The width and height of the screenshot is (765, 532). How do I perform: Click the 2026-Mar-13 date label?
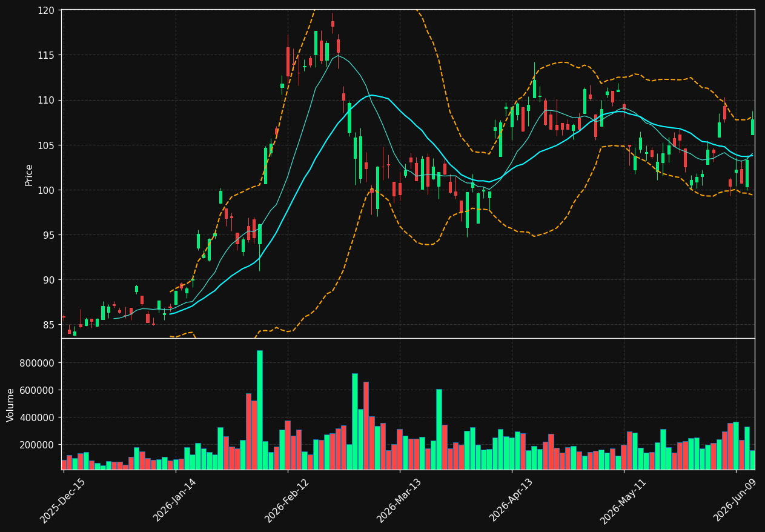pos(399,500)
